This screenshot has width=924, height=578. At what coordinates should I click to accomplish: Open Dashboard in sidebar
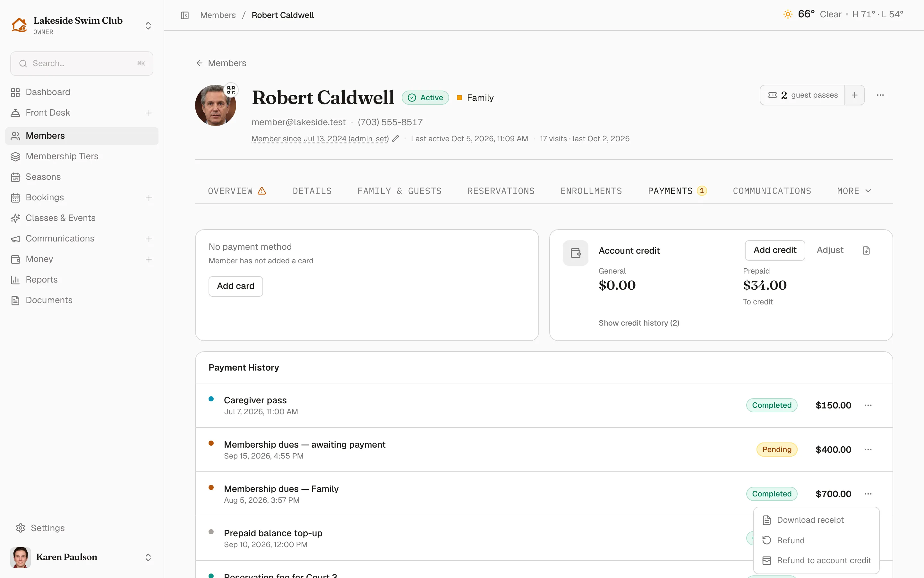[x=82, y=92]
